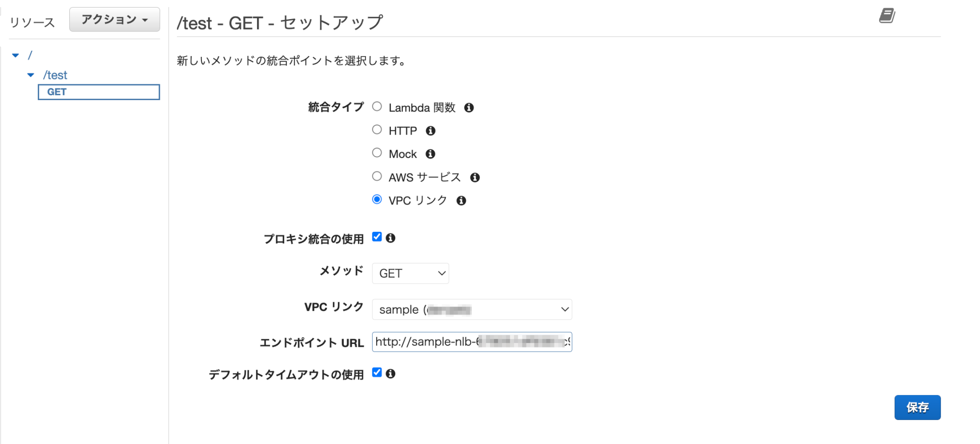
Task: Click the エンドポイント URL field
Action: [x=471, y=342]
